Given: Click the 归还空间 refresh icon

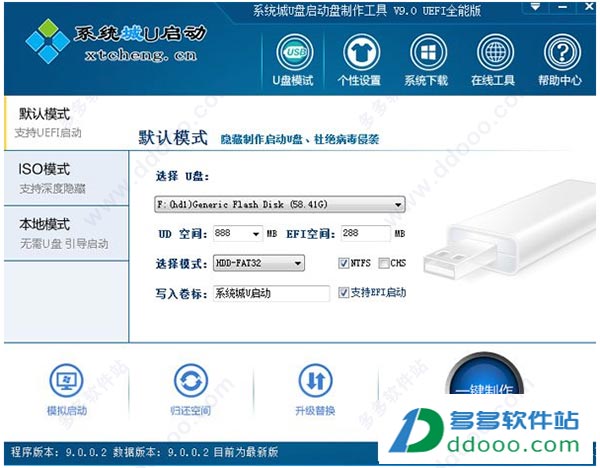Looking at the screenshot, I should pyautogui.click(x=191, y=381).
